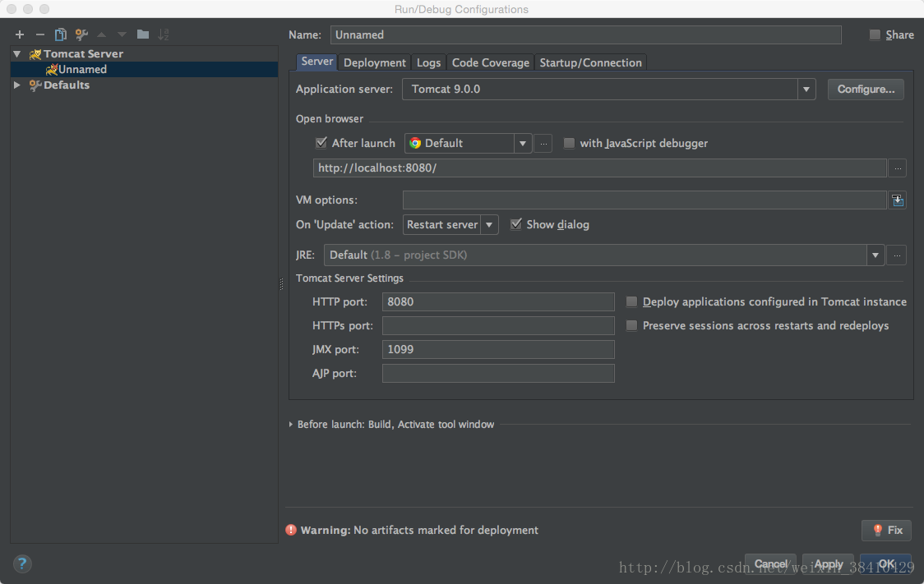The width and height of the screenshot is (924, 584).
Task: Move configuration up with arrow icon
Action: point(101,34)
